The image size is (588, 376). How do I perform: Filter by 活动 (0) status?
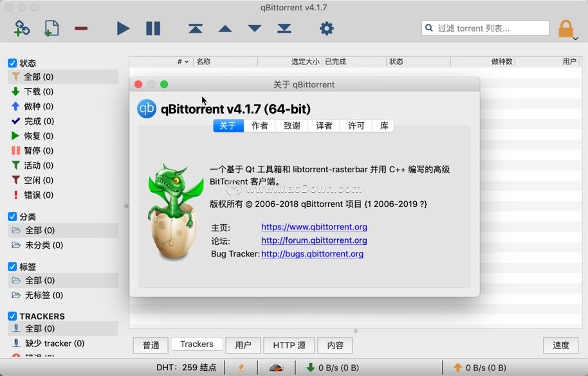click(63, 165)
